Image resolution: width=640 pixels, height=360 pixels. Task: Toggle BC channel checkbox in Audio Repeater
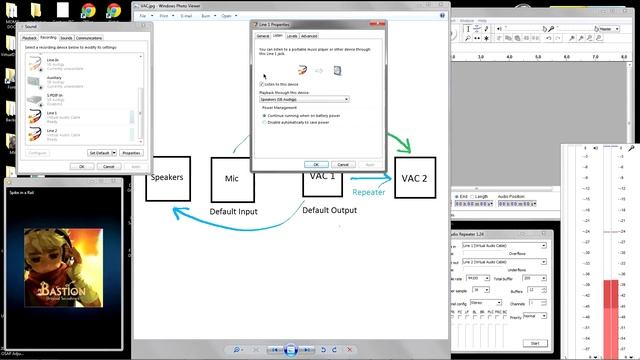[504, 317]
